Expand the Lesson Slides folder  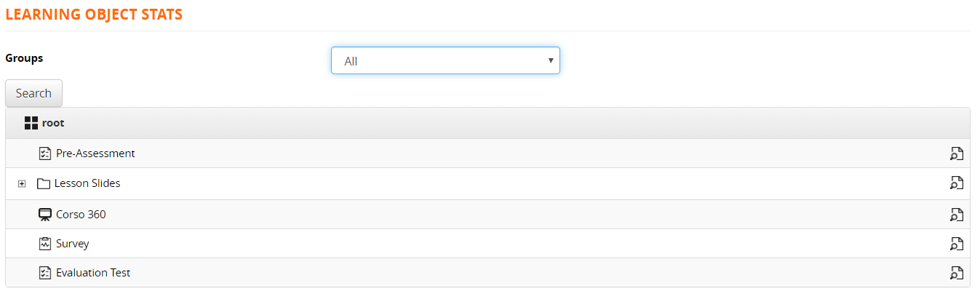(x=22, y=184)
